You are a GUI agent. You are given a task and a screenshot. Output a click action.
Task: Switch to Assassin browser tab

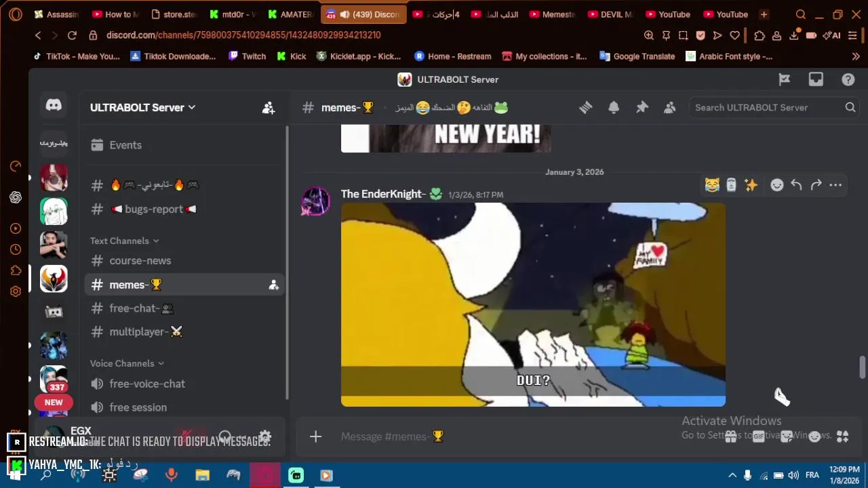click(57, 14)
